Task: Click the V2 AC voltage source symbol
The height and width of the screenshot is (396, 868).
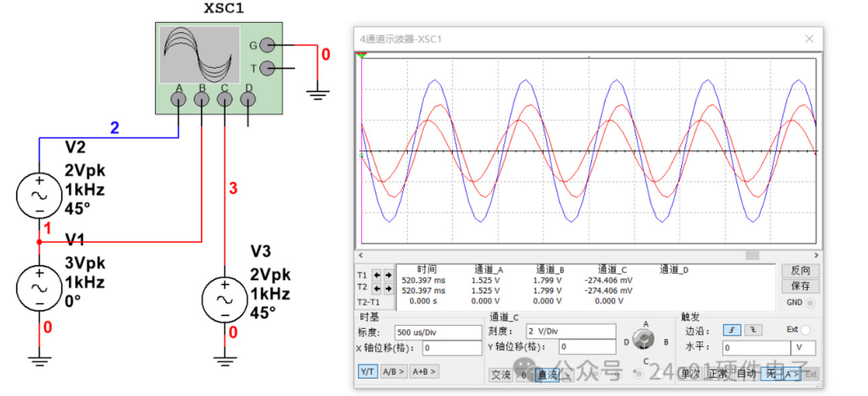Action: pyautogui.click(x=39, y=195)
